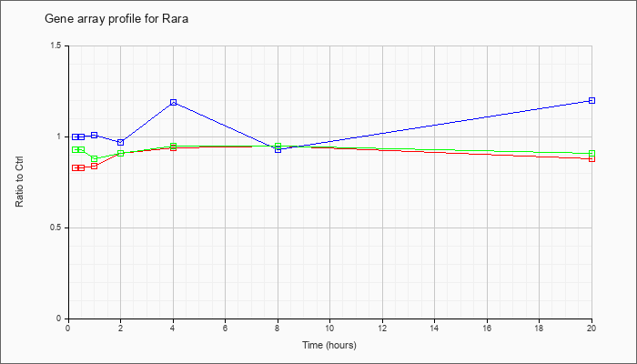This screenshot has height=364, width=637.
Task: Click the red data point at 1 hour
Action: point(95,166)
